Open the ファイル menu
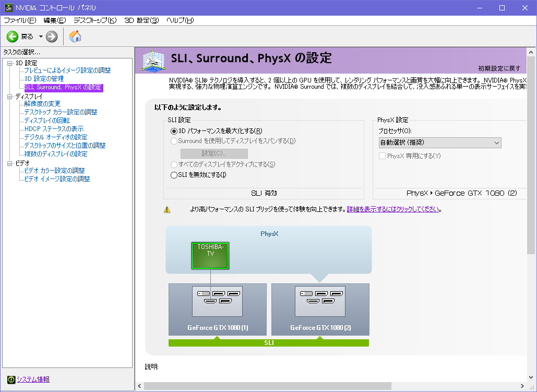 (x=19, y=20)
